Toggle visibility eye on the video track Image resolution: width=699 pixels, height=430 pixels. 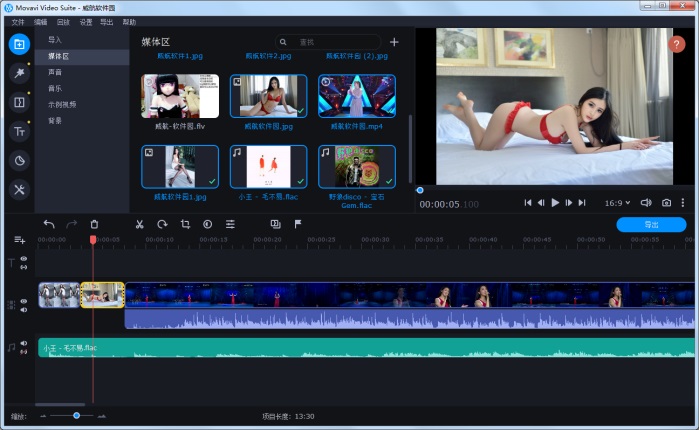(24, 300)
